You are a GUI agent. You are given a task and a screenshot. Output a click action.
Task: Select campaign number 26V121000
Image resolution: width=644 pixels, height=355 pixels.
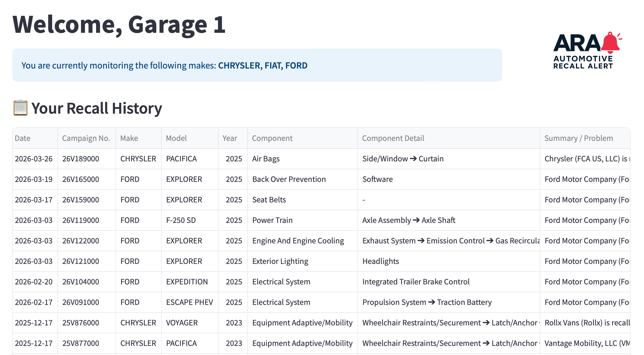point(86,261)
